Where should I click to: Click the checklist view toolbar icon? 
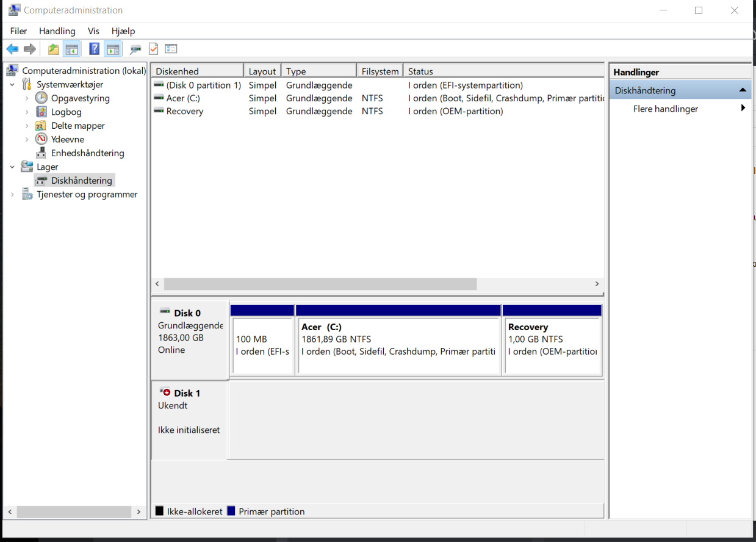coord(171,49)
